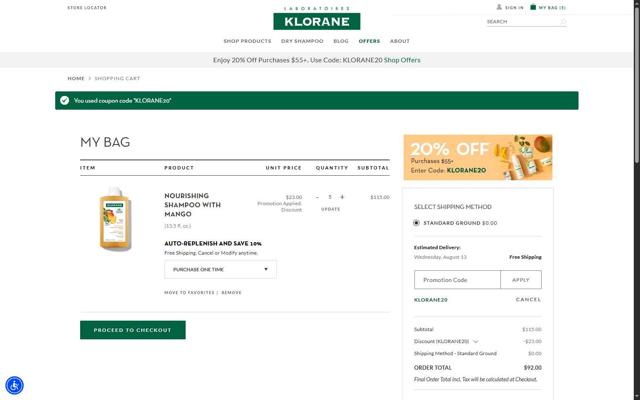Increase quantity with plus button
The width and height of the screenshot is (640, 400).
point(342,197)
